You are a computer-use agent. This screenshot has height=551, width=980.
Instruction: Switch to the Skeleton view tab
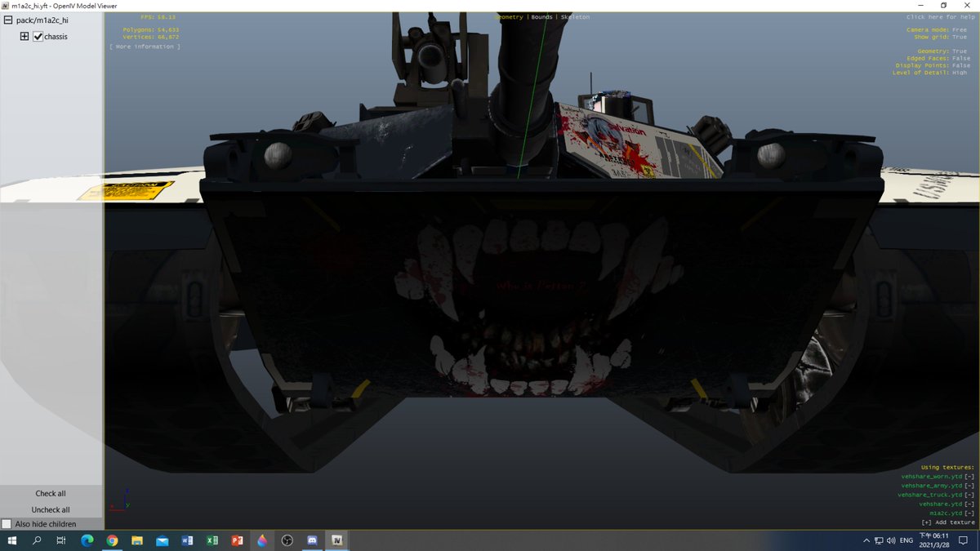tap(575, 17)
